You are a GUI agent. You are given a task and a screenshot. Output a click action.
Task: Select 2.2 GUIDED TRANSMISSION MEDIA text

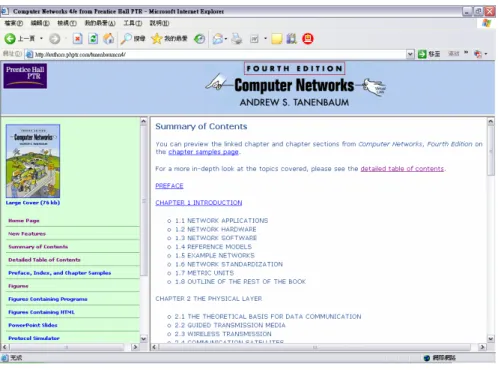(x=230, y=325)
